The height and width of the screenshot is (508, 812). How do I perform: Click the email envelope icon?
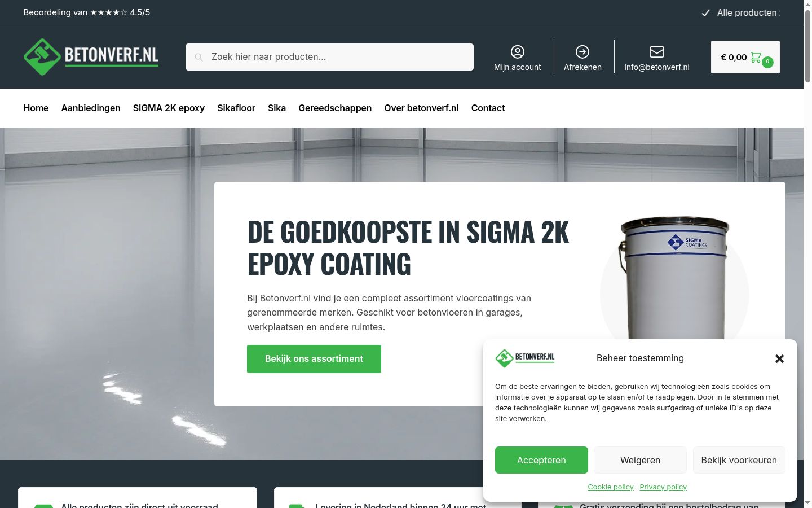(x=657, y=52)
